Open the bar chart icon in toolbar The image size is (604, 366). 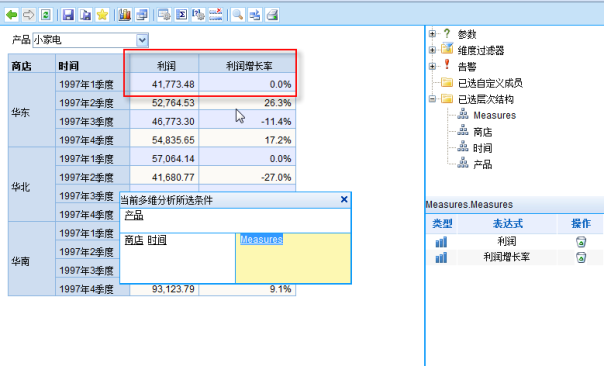124,15
